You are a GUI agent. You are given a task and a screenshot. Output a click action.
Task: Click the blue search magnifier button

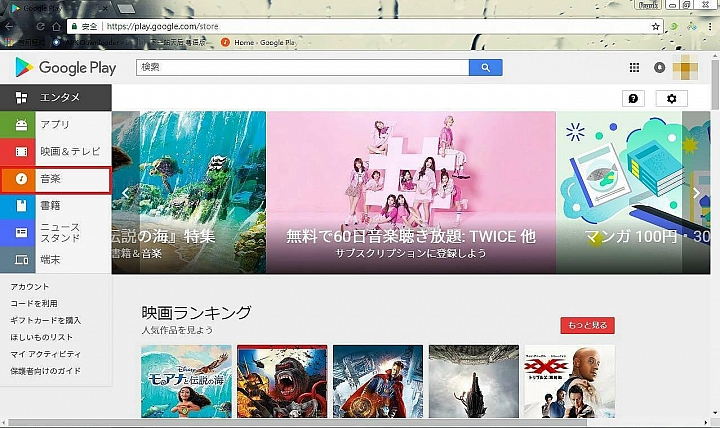(x=485, y=68)
